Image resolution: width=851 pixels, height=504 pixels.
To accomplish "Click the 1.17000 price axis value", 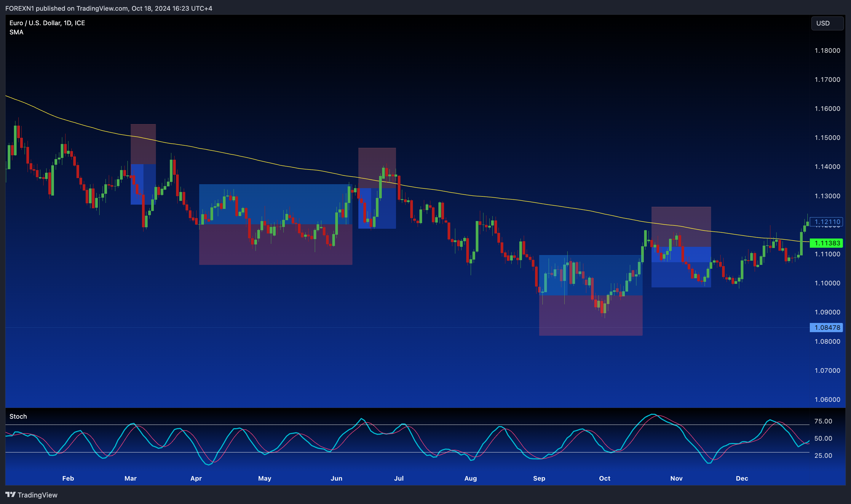I will pos(827,79).
